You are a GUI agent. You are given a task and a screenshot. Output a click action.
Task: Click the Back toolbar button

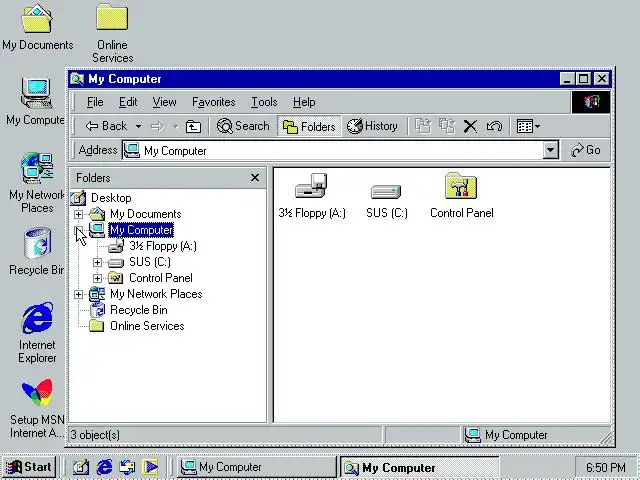coord(106,126)
